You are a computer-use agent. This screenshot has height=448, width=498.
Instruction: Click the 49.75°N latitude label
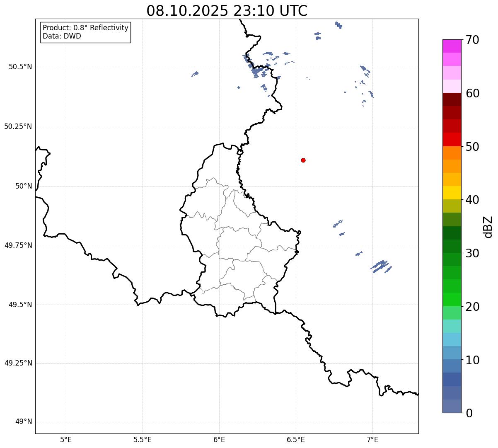point(18,245)
